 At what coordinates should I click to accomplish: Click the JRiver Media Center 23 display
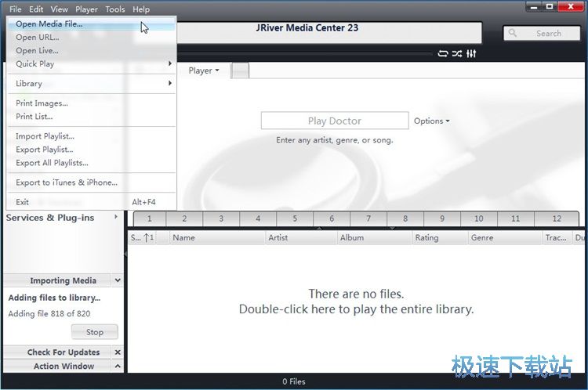coord(329,33)
